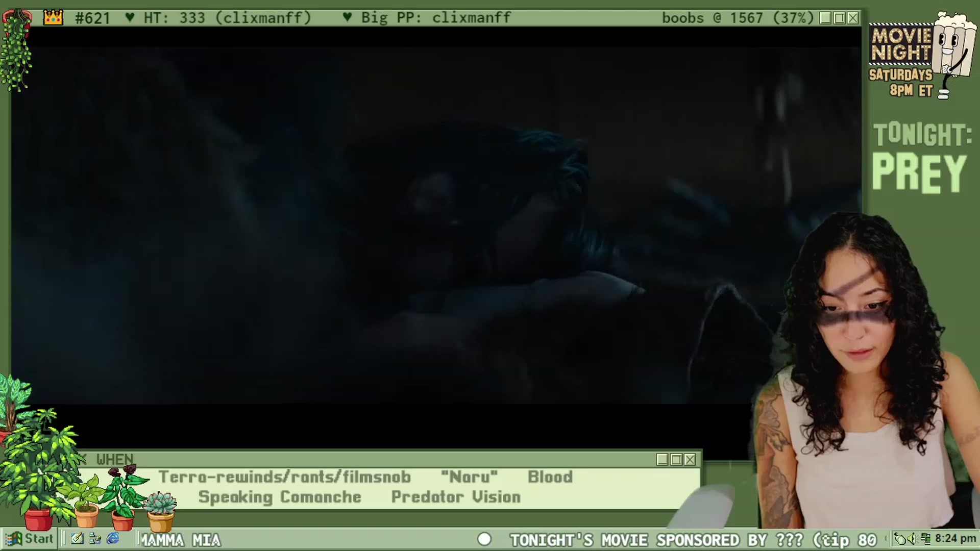
Task: Click the Saturdays 8PM ET text
Action: point(901,83)
